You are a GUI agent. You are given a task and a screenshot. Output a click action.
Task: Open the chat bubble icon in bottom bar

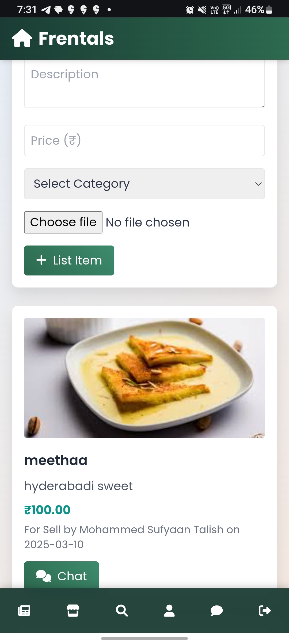pyautogui.click(x=217, y=611)
